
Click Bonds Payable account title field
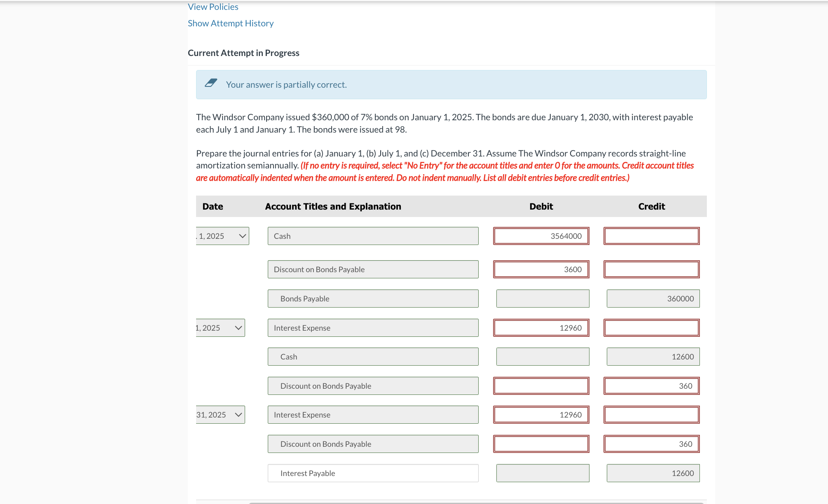373,299
